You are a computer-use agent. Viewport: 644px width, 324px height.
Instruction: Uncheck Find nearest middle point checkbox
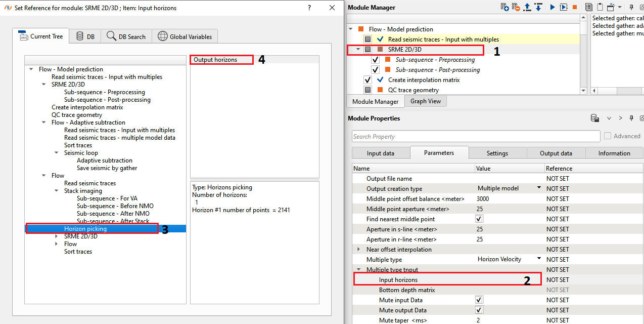479,219
